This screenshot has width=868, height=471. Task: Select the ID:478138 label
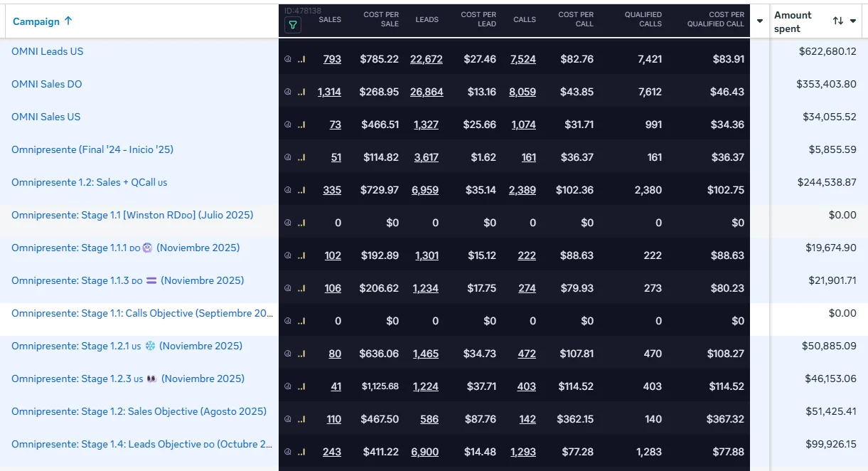click(303, 11)
